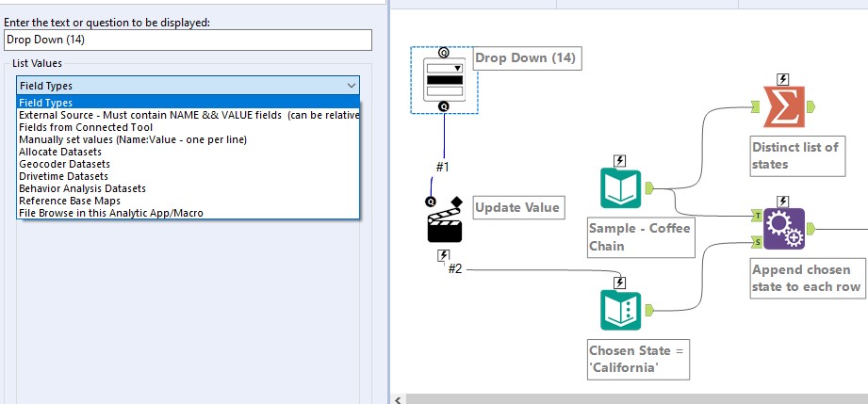The height and width of the screenshot is (404, 868).
Task: Select the Action tool clapperboard icon
Action: point(445,226)
